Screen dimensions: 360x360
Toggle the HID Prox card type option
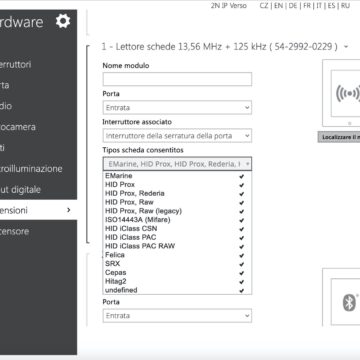177,184
